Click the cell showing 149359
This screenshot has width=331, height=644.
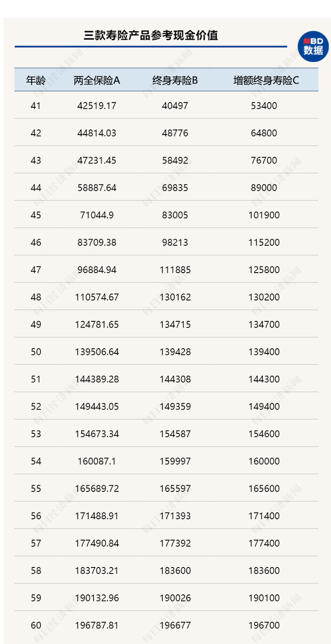(175, 407)
